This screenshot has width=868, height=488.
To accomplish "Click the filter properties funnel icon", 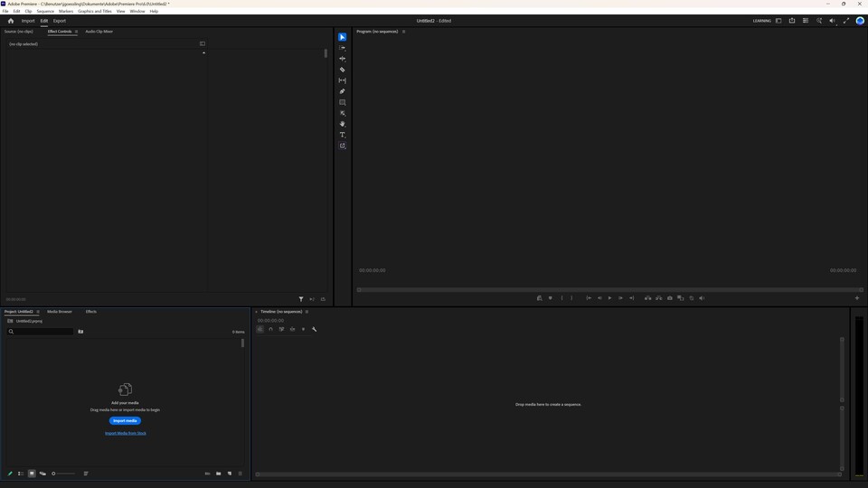I will [301, 299].
